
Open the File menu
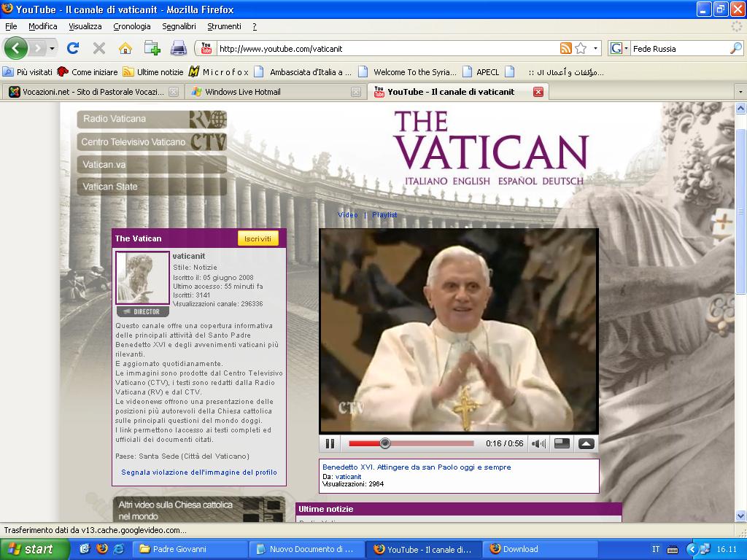click(11, 26)
